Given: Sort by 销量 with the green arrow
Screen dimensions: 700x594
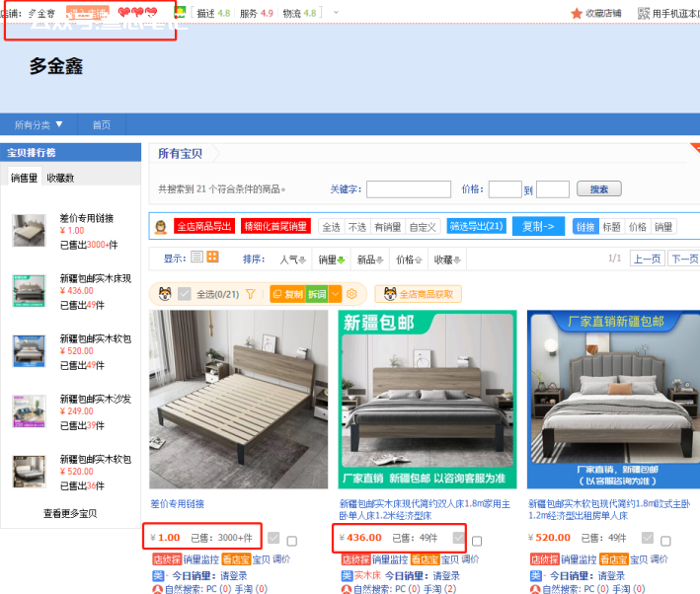Looking at the screenshot, I should tap(332, 260).
